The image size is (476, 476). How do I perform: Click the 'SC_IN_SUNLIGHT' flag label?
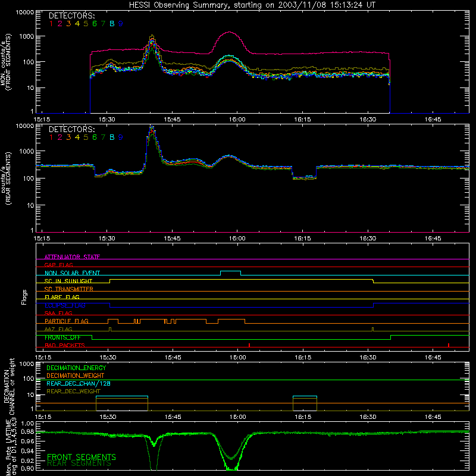[x=68, y=281]
